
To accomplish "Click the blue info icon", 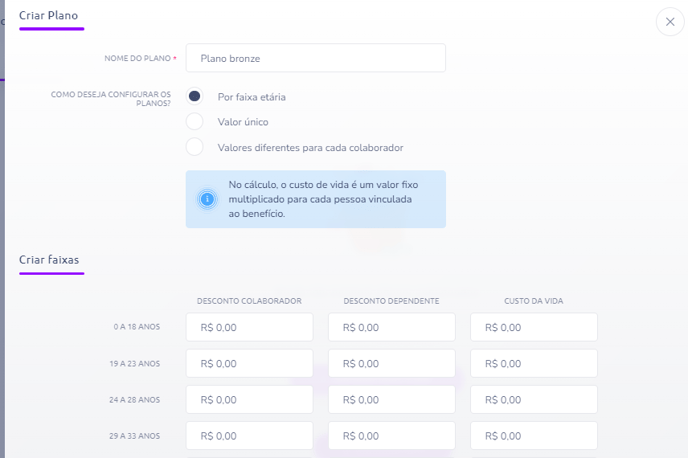I will coord(207,199).
